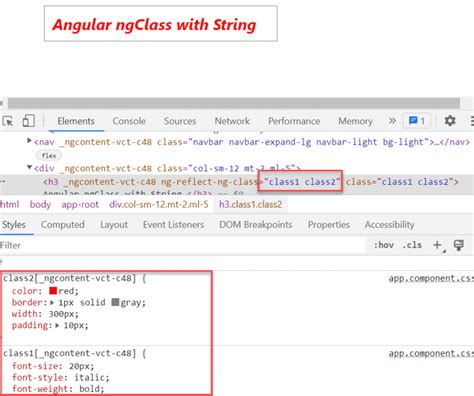The height and width of the screenshot is (396, 474).
Task: Open the gray border color swatch
Action: [x=115, y=302]
